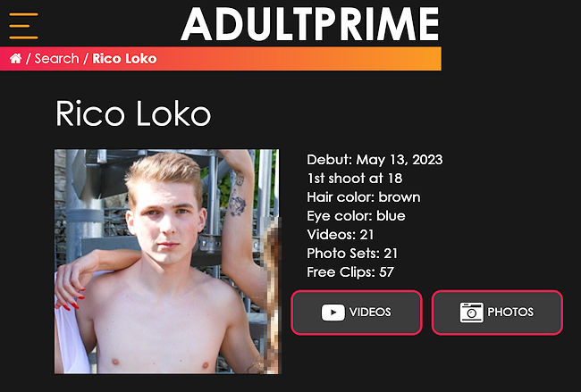Click the Photo Sets: 21 stat line

(352, 254)
